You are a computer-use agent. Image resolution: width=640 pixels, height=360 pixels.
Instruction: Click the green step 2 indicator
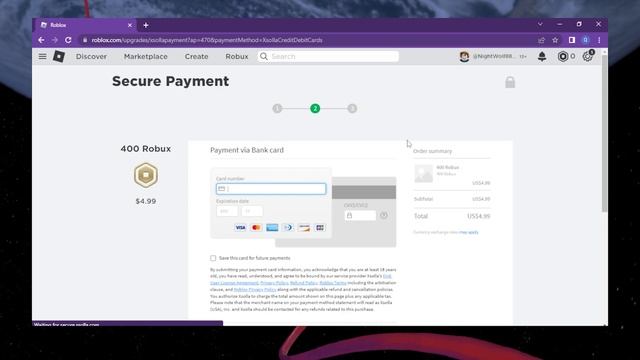(x=315, y=109)
